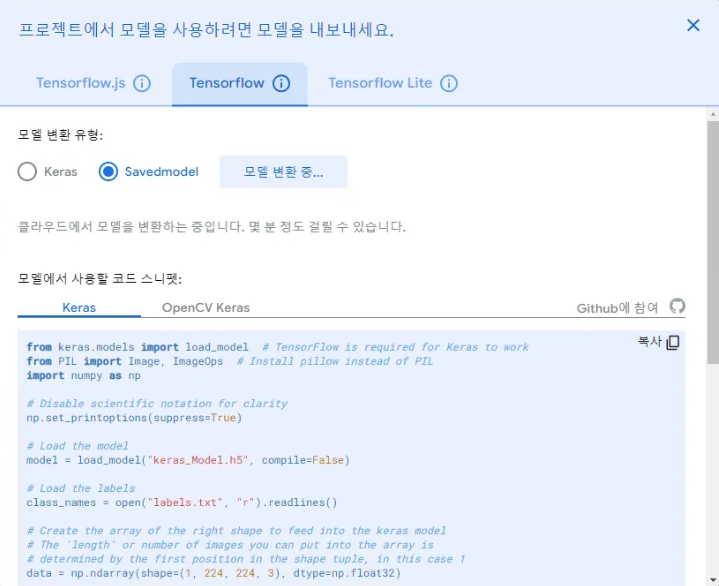Screen dimensions: 719x586
Task: Open the Tensorflow tab info icon
Action: click(281, 83)
